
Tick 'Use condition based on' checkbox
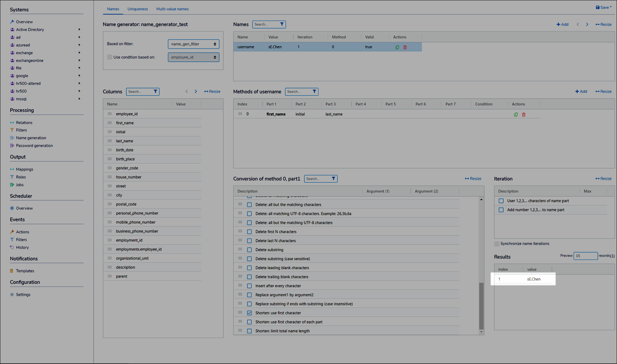(x=110, y=57)
